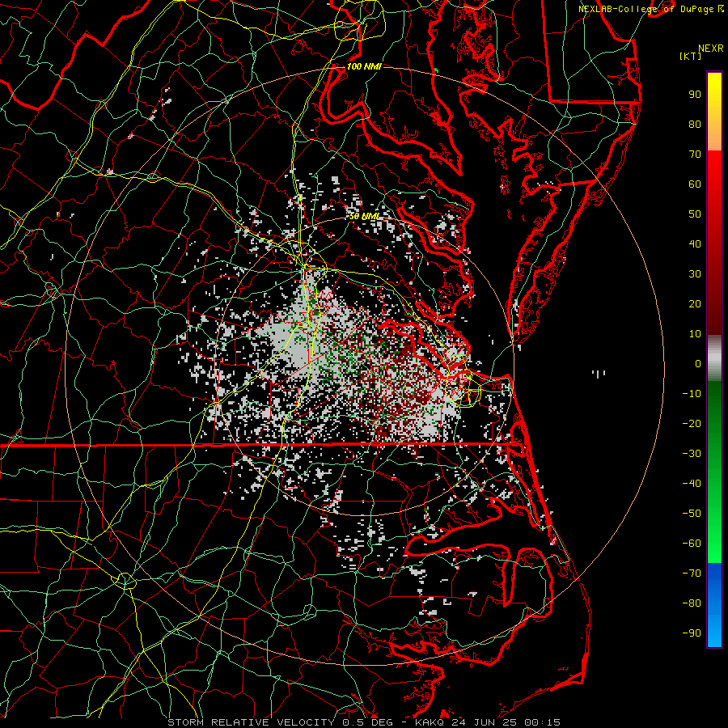Image resolution: width=728 pixels, height=728 pixels.
Task: Click the positive 90 knot scale label
Action: pos(695,95)
